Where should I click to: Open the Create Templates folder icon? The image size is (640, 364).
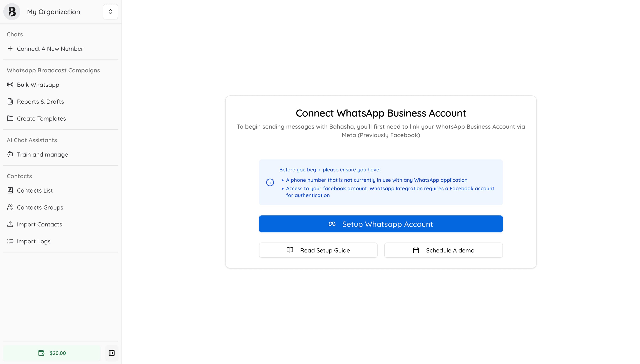point(10,119)
